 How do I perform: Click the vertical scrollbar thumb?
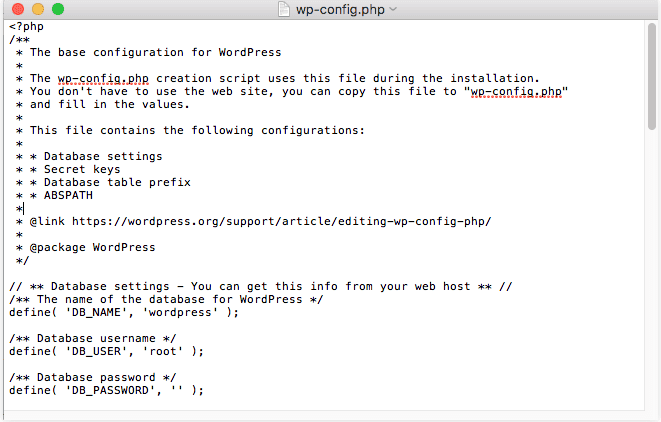(x=653, y=75)
